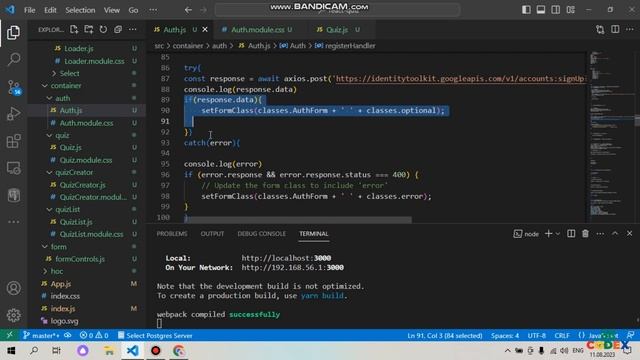The image size is (640, 360).
Task: Open errors and warnings status item
Action: [94, 336]
